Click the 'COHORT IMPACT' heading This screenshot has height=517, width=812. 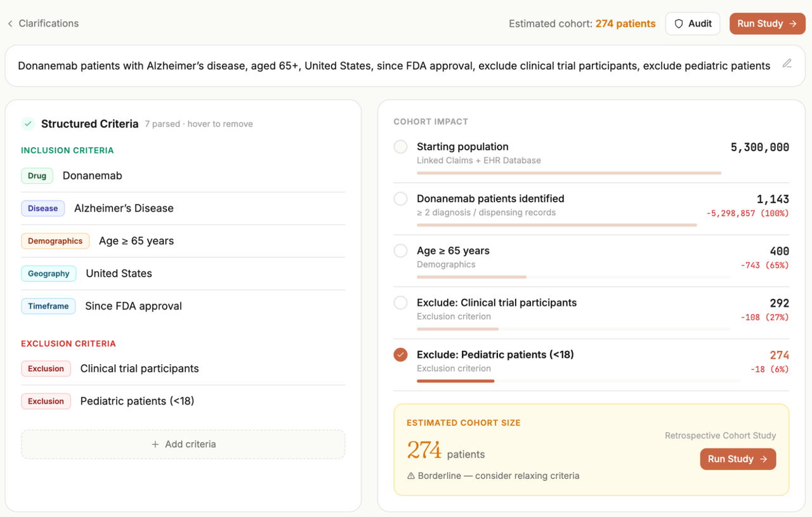[431, 122]
